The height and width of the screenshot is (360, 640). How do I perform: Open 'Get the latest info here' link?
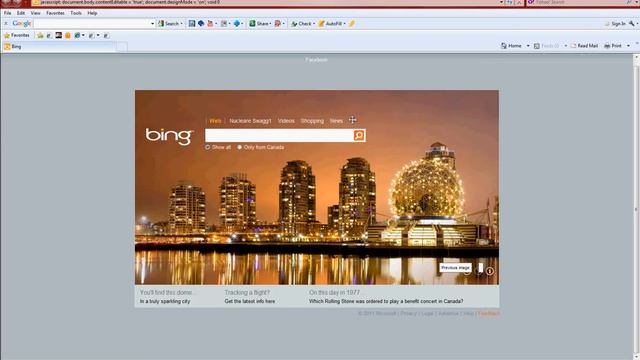tap(250, 301)
